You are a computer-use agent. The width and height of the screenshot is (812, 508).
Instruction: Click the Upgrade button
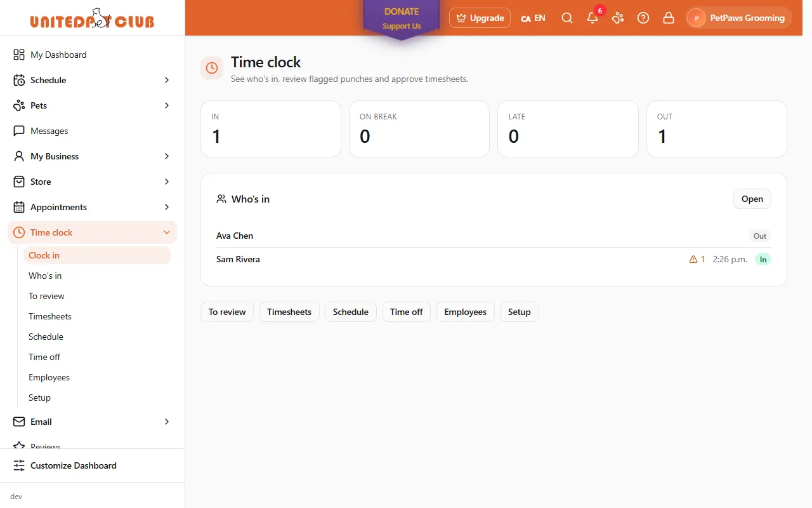480,18
